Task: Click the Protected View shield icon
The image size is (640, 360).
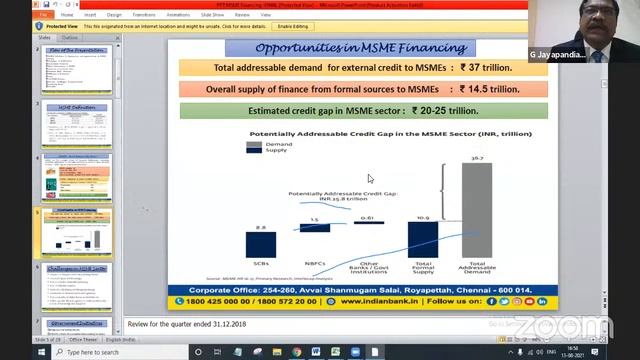Action: (39, 26)
